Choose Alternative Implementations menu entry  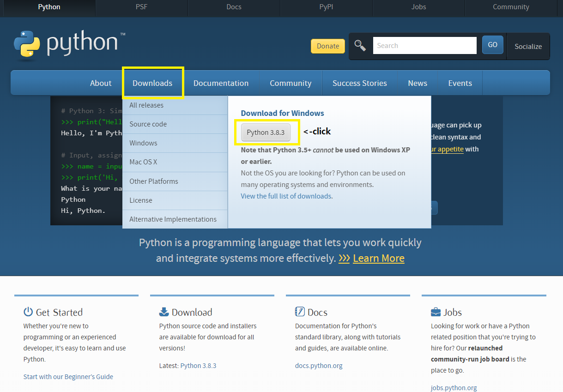[175, 219]
